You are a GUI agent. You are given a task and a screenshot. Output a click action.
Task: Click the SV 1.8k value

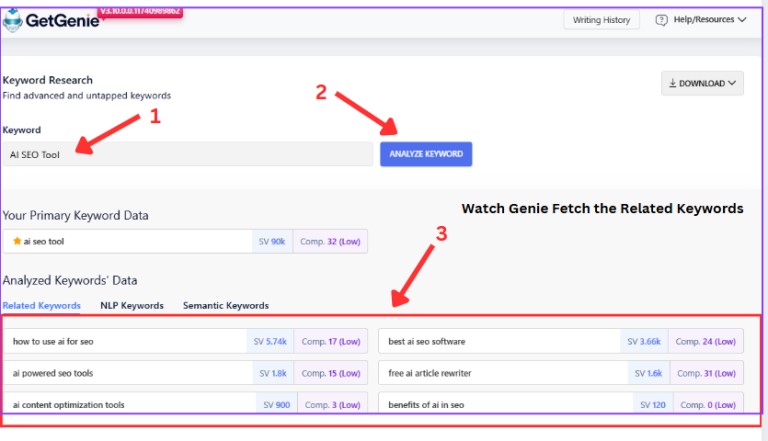(273, 373)
